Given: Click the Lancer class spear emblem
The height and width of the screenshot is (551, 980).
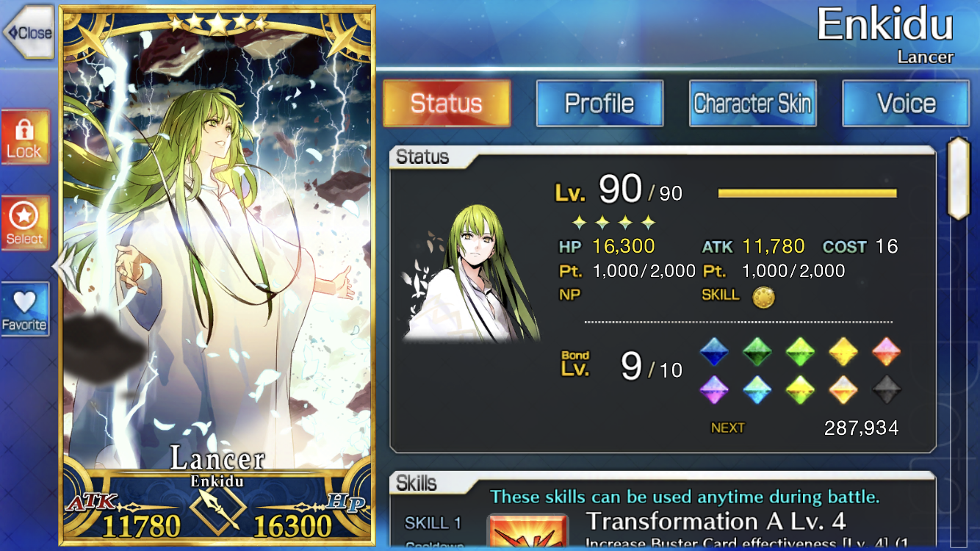Looking at the screenshot, I should 217,511.
